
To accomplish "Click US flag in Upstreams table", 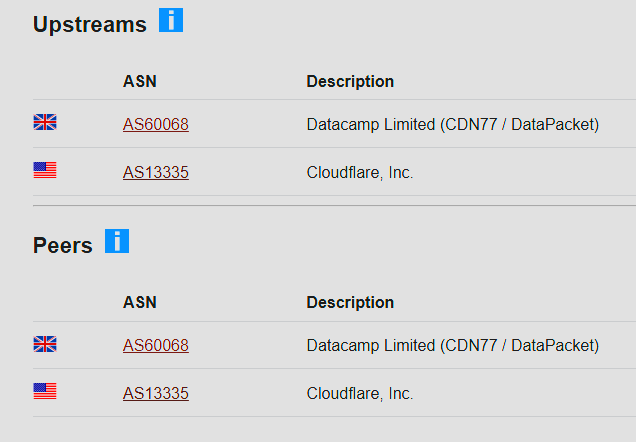I will 45,171.
